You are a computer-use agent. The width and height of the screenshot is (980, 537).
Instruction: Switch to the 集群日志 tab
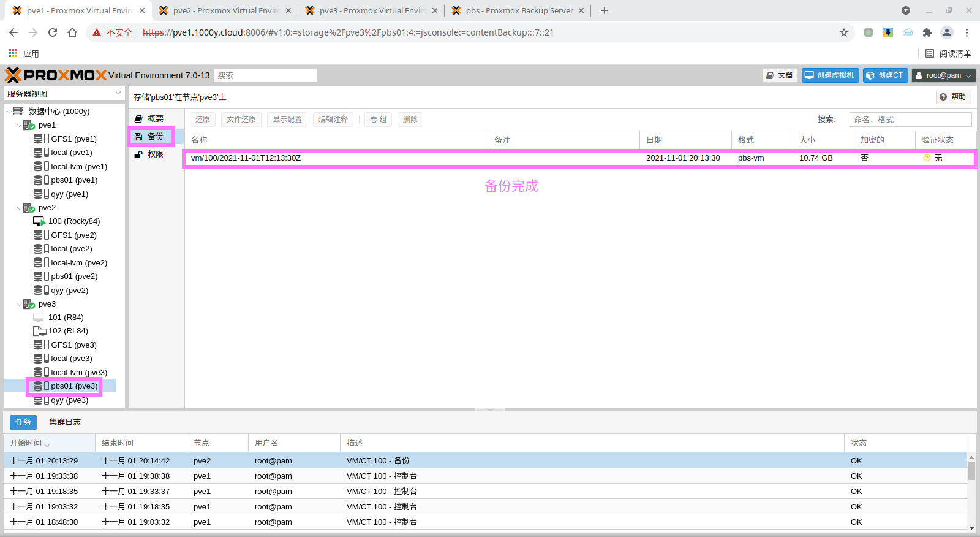click(x=65, y=422)
